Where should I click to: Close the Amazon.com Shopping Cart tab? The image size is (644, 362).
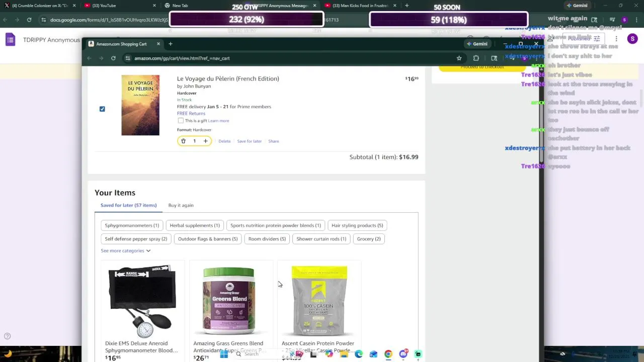click(x=158, y=44)
